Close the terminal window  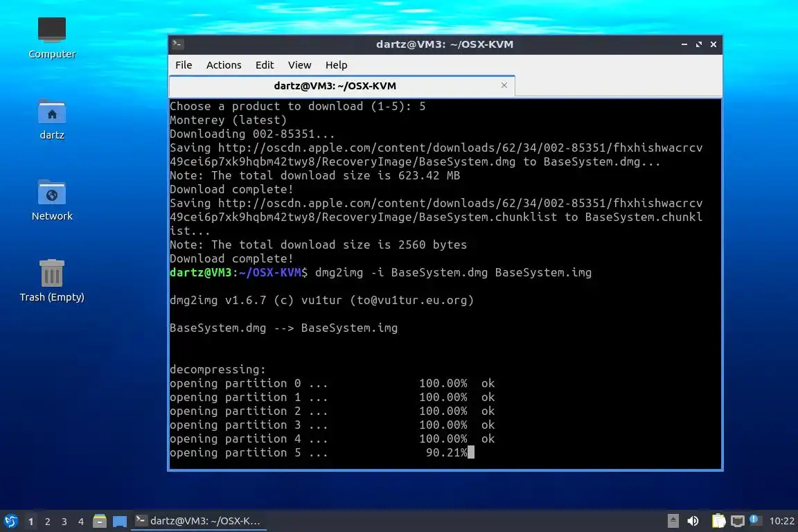(x=713, y=44)
